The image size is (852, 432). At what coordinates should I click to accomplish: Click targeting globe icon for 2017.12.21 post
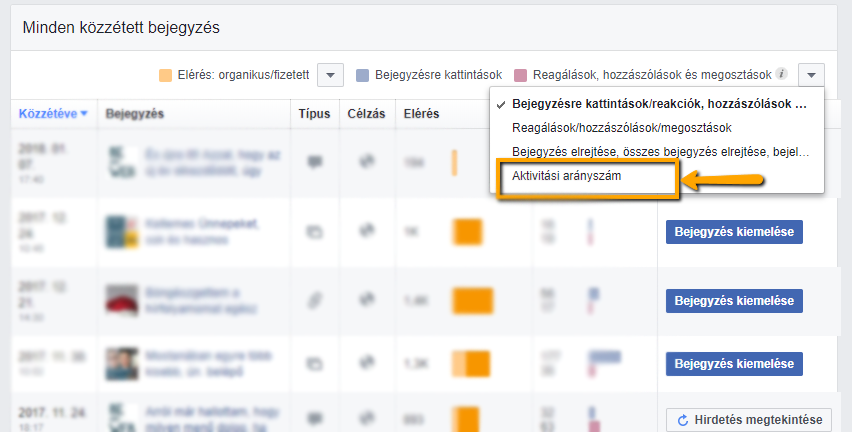click(x=367, y=299)
